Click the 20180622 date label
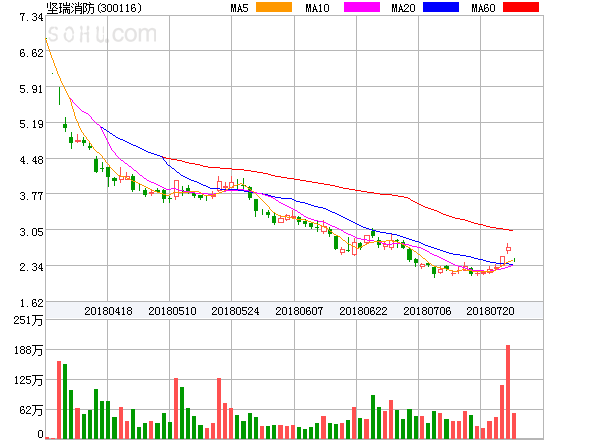 tap(363, 311)
